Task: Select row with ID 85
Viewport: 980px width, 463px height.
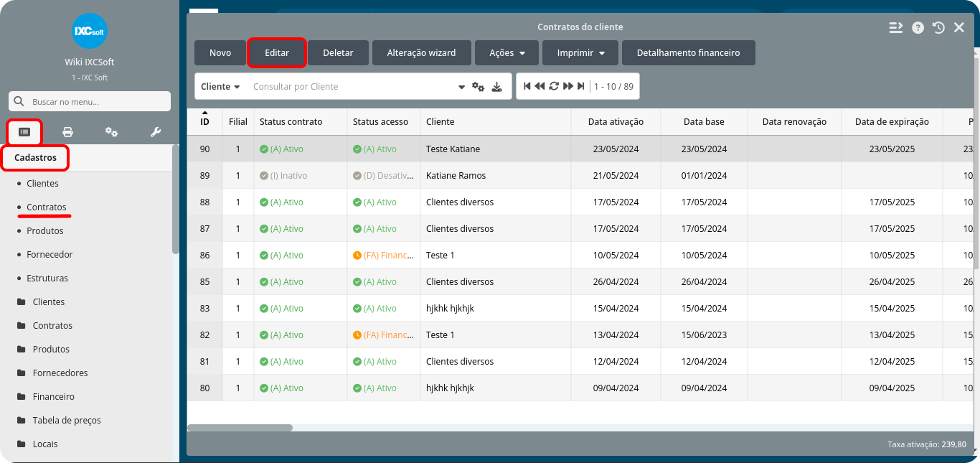Action: click(581, 282)
